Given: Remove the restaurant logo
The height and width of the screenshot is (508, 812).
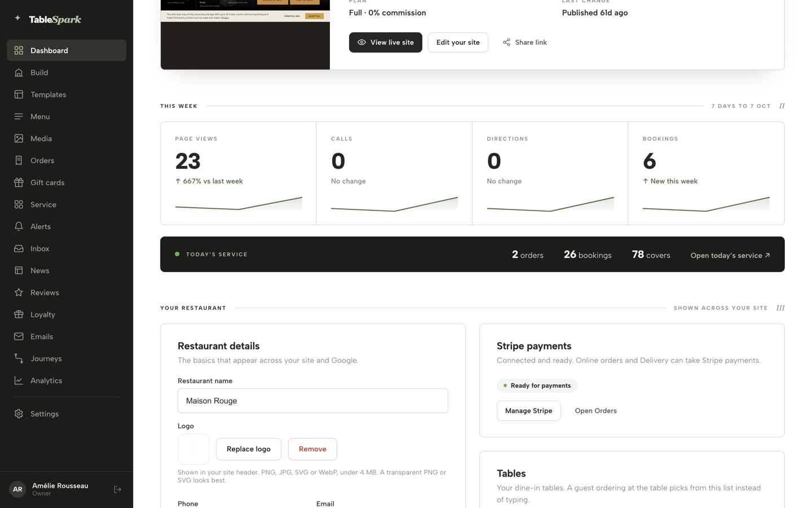Looking at the screenshot, I should pos(312,449).
